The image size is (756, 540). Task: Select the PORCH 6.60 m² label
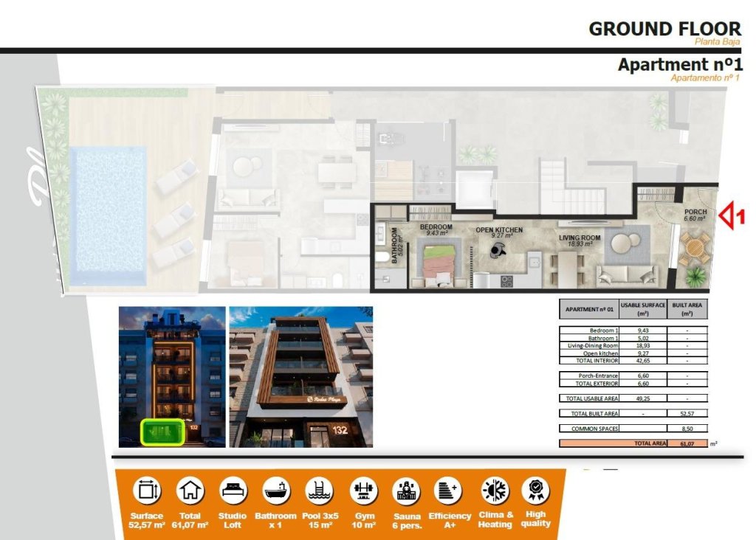pyautogui.click(x=694, y=214)
